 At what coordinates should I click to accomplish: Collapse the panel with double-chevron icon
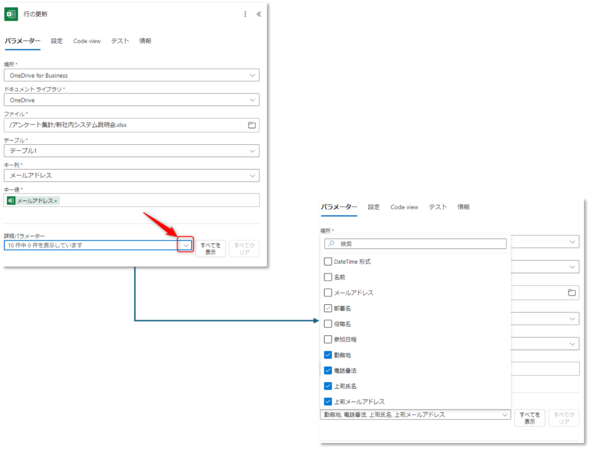[x=259, y=14]
